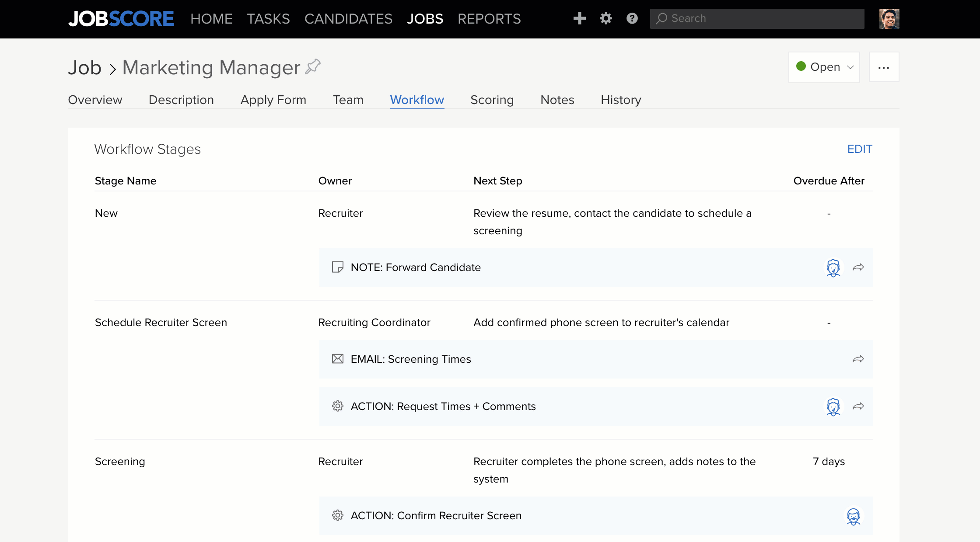Screen dimensions: 980x542
Task: Go to HOME in the navigation
Action: pos(211,19)
